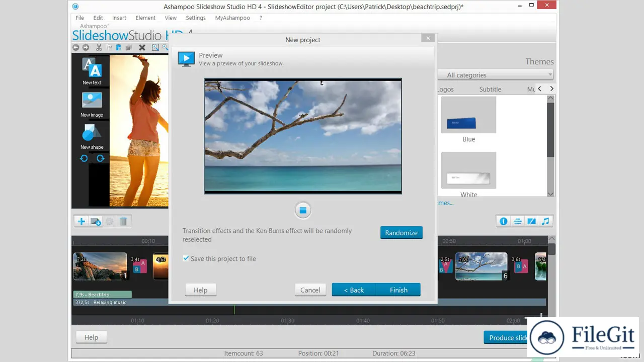
Task: Click the Finish button
Action: pos(398,290)
